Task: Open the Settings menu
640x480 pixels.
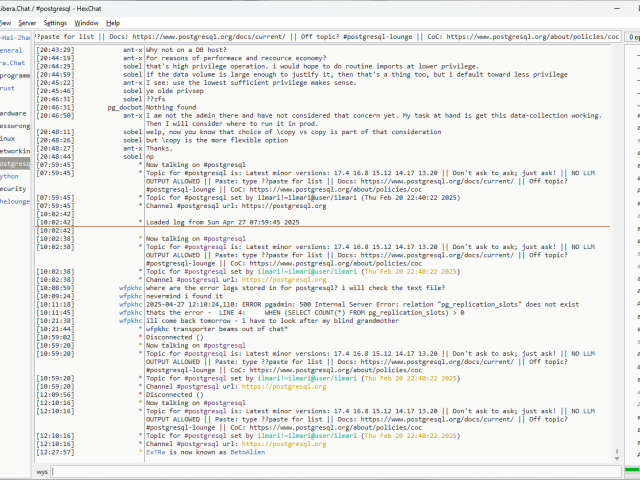Action: tap(56, 22)
